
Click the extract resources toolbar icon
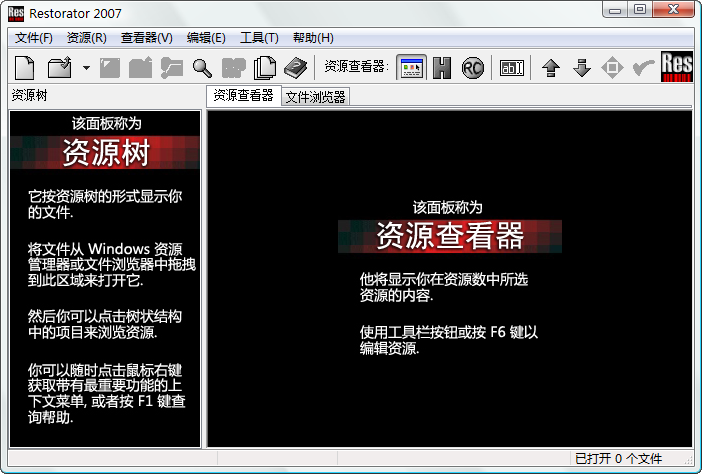[172, 68]
